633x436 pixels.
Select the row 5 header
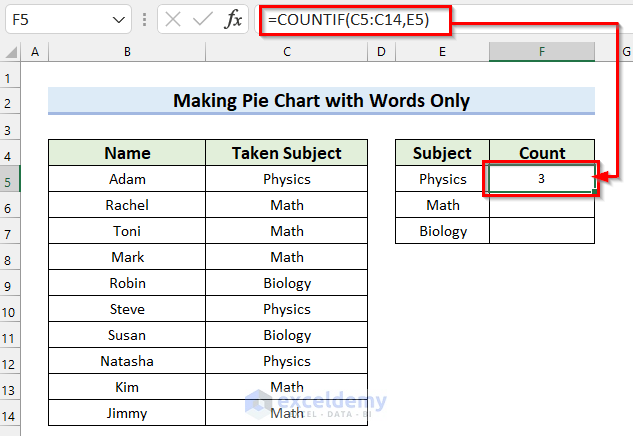coord(10,179)
